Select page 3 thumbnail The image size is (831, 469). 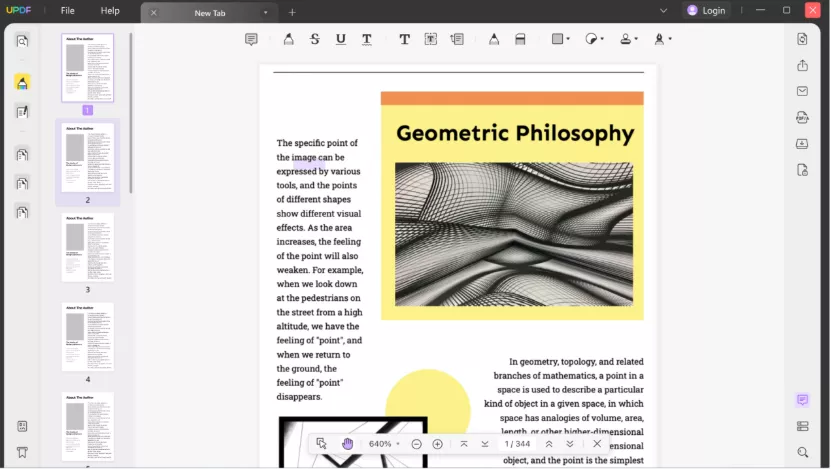88,247
